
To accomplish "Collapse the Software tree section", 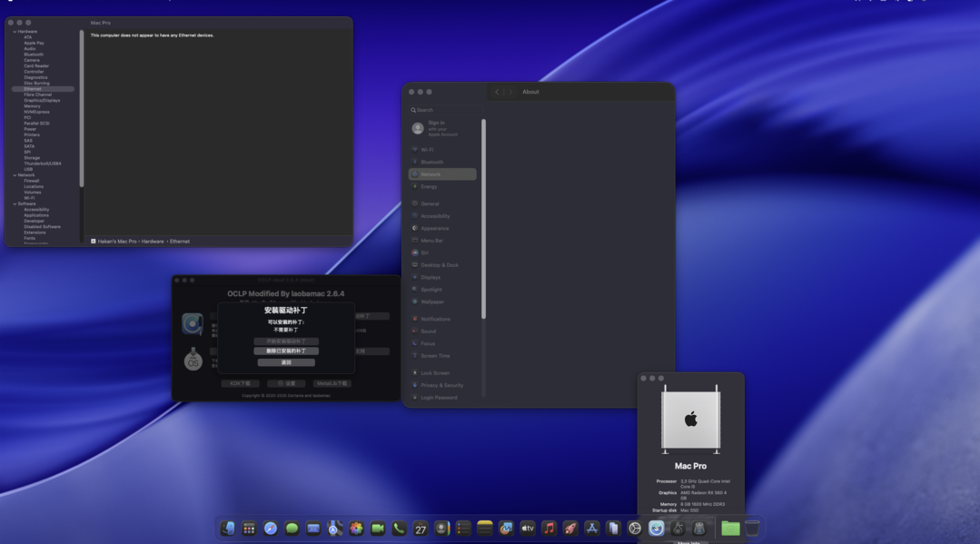I will [15, 204].
